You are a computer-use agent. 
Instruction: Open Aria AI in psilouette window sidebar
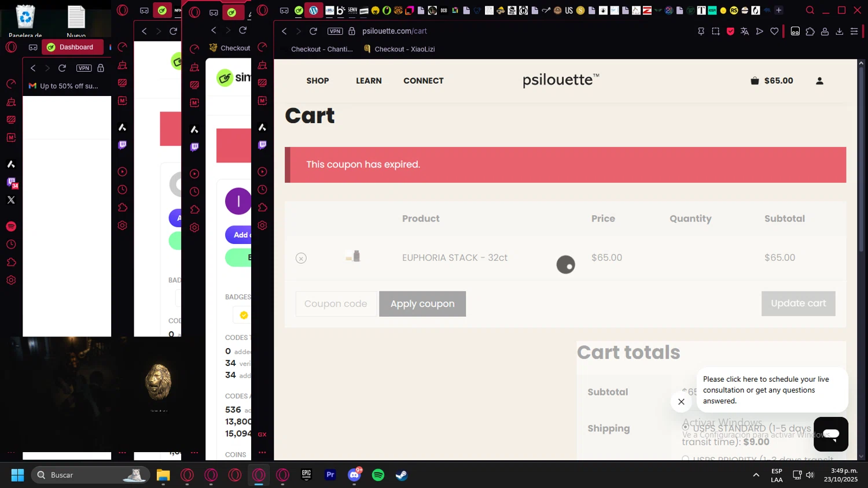pyautogui.click(x=262, y=127)
